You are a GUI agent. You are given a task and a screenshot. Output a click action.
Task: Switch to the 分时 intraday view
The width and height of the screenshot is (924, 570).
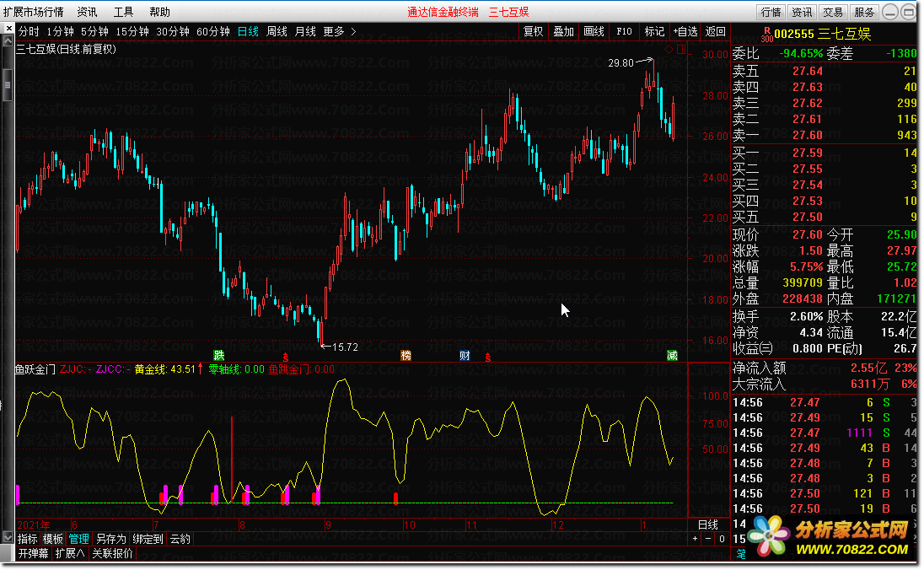[x=29, y=32]
